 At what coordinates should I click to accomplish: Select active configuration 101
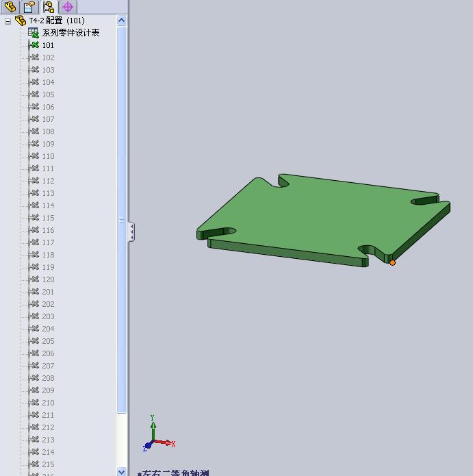click(x=48, y=45)
